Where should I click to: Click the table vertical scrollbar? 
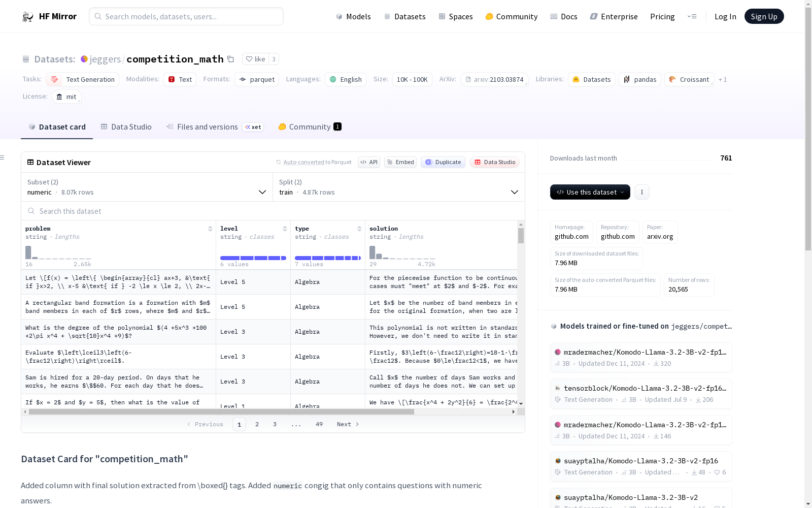521,236
